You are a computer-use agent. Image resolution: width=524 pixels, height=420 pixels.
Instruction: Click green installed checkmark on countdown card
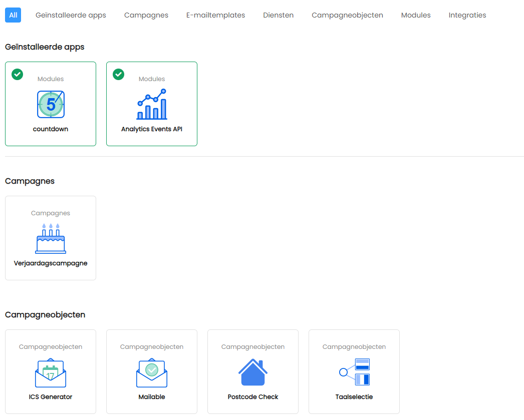pos(18,75)
